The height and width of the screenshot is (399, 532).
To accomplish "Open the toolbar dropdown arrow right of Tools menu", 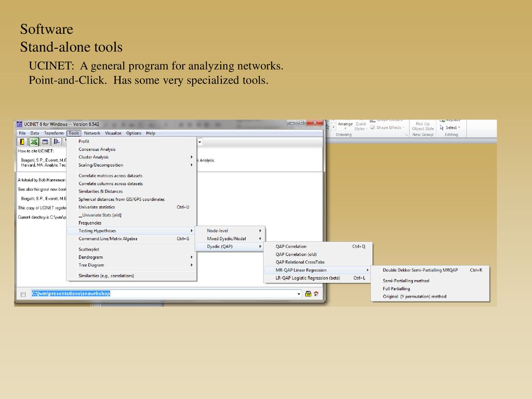I will [x=200, y=142].
